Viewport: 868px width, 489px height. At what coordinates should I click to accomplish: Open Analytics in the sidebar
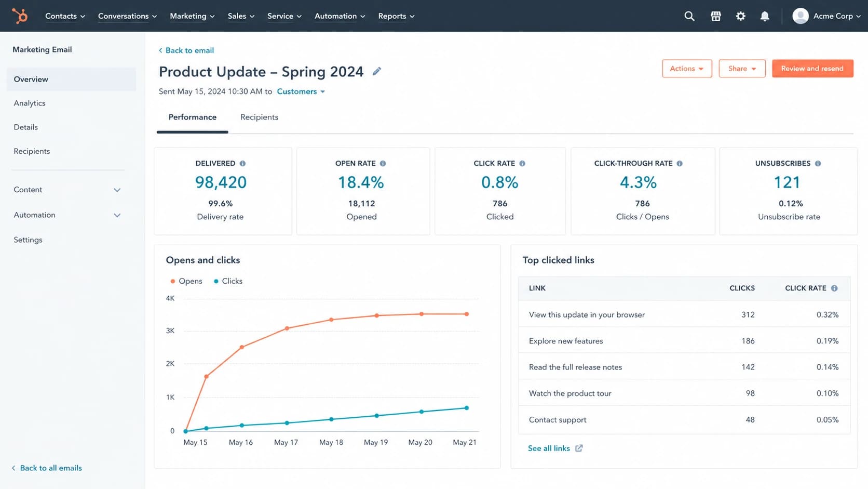[30, 103]
